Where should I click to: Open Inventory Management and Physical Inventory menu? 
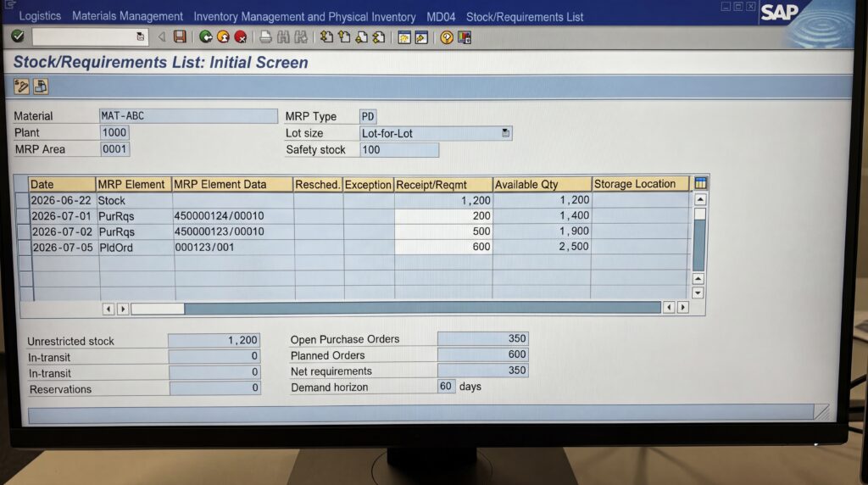tap(304, 17)
